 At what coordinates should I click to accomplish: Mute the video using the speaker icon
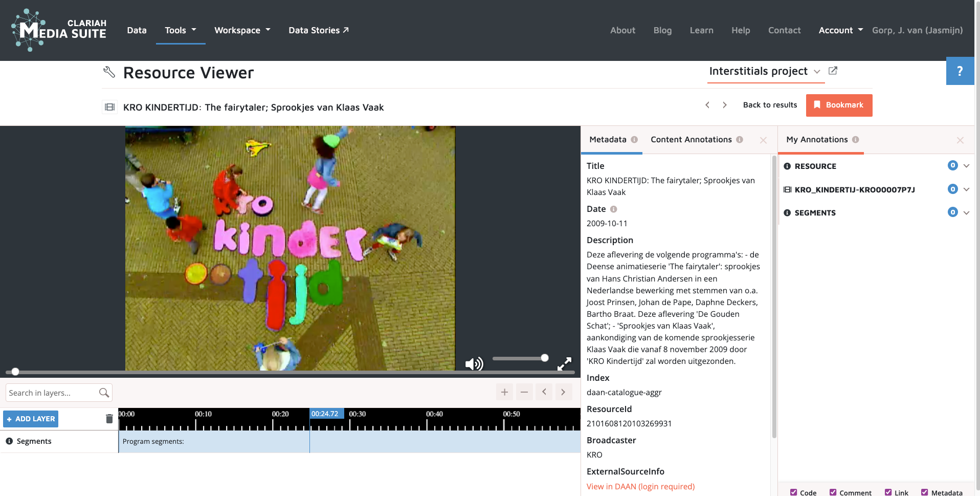point(474,364)
